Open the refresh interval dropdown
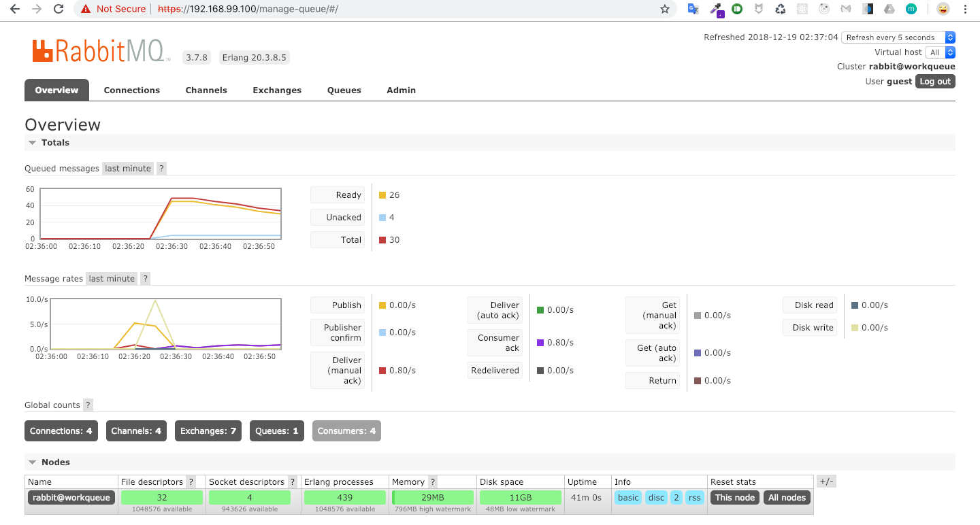Image resolution: width=980 pixels, height=525 pixels. click(898, 37)
